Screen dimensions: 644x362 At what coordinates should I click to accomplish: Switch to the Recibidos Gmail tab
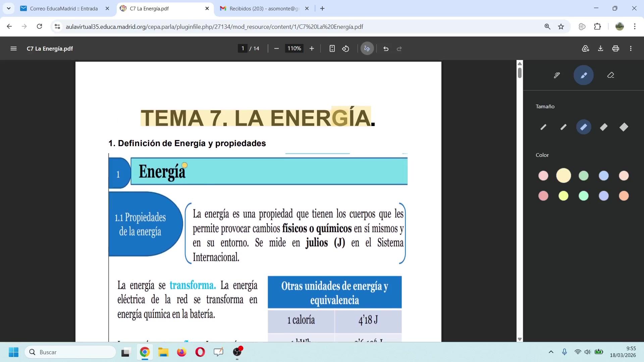tap(264, 9)
